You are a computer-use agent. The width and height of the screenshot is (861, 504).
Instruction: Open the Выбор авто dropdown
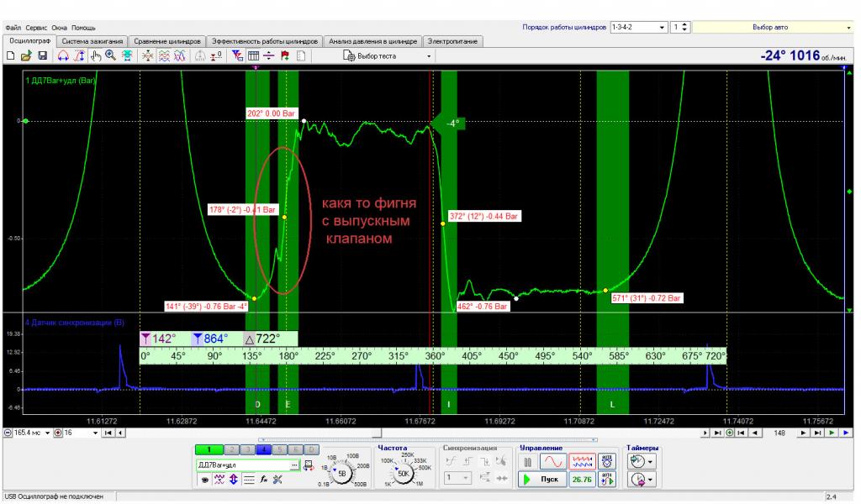click(x=774, y=27)
